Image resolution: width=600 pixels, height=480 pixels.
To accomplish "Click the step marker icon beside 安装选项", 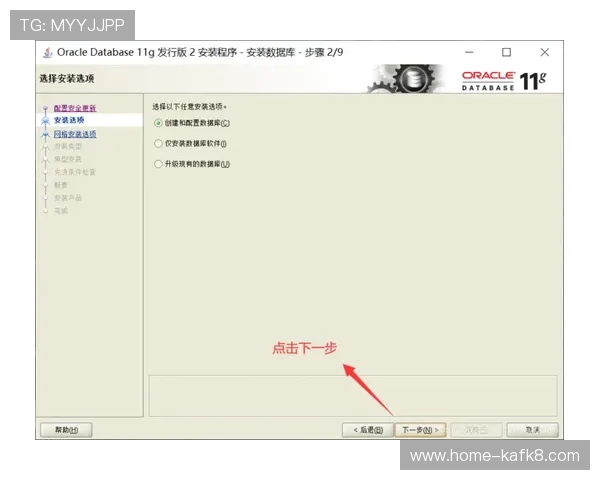I will pyautogui.click(x=46, y=121).
